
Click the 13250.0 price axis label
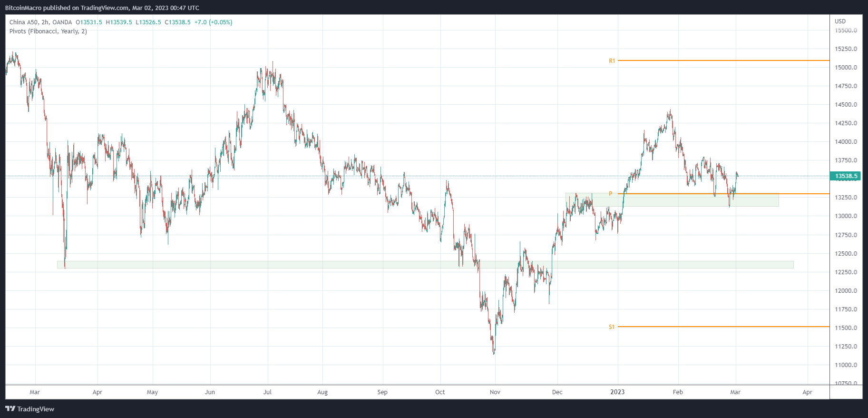[x=846, y=198]
